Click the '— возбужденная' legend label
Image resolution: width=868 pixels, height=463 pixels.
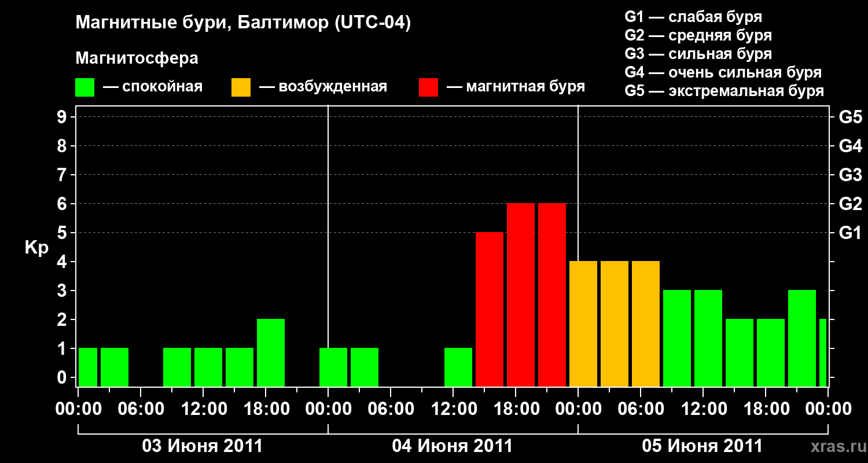tap(323, 87)
